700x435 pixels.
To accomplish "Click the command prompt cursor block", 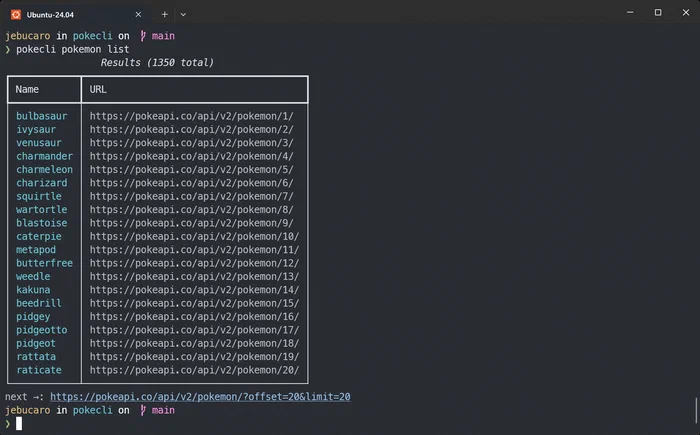I will [x=19, y=423].
